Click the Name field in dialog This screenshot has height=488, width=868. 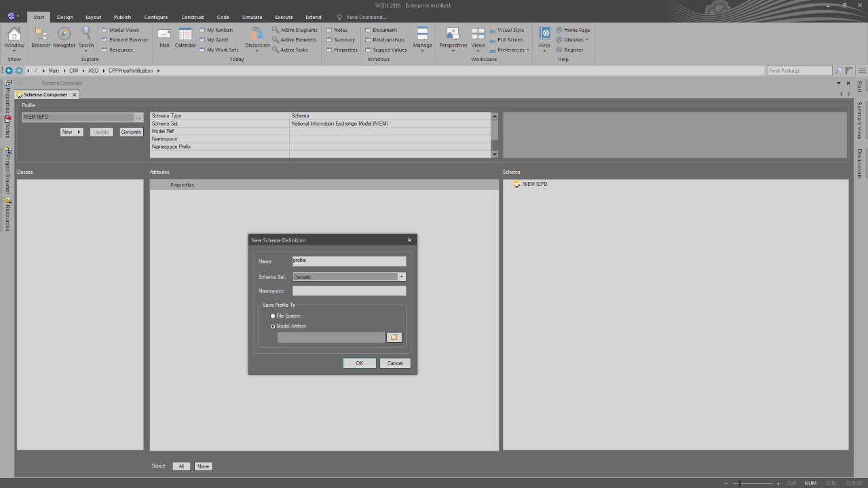tap(350, 261)
